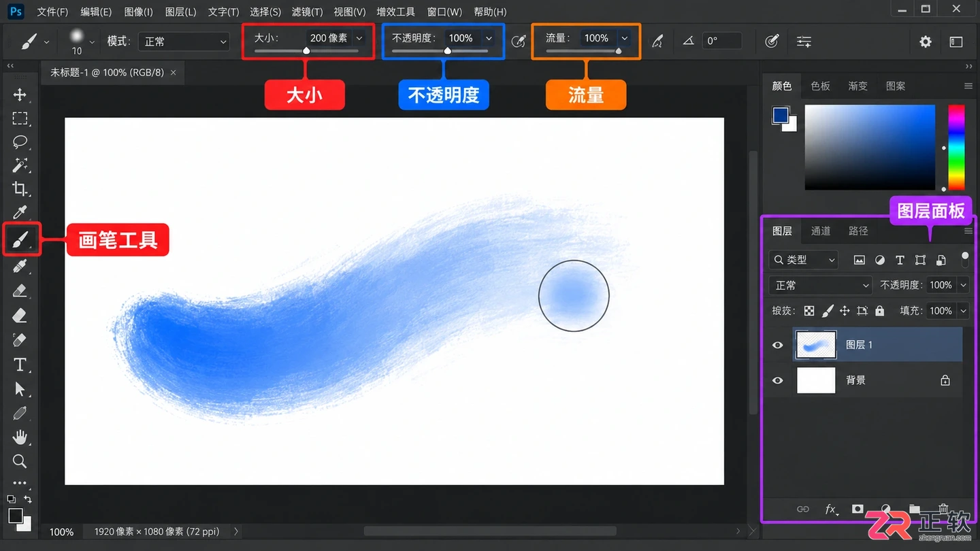Hide layer 图层 1 with eye icon

tap(777, 346)
